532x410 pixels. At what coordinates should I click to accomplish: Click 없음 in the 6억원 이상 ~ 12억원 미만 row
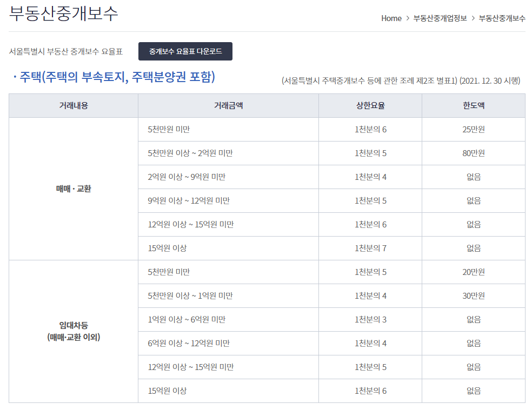pos(474,343)
